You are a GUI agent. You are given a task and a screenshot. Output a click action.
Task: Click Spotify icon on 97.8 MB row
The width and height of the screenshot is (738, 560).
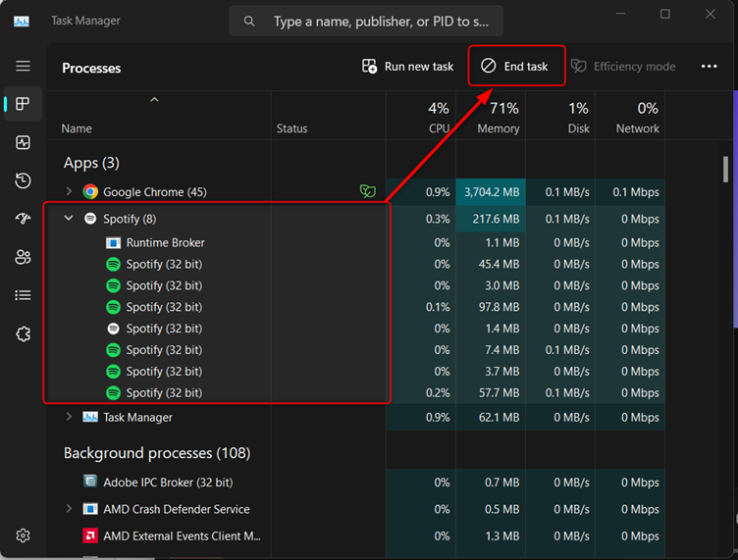pyautogui.click(x=113, y=307)
